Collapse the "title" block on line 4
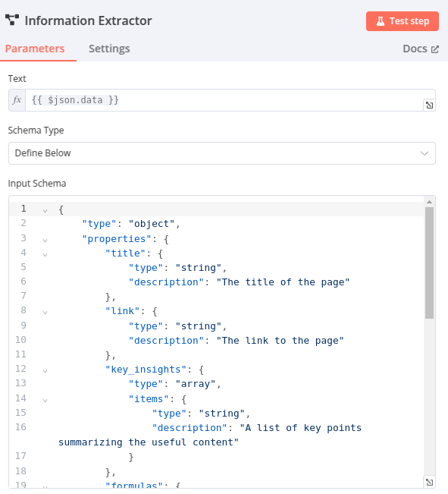Image resolution: width=448 pixels, height=494 pixels. 45,255
